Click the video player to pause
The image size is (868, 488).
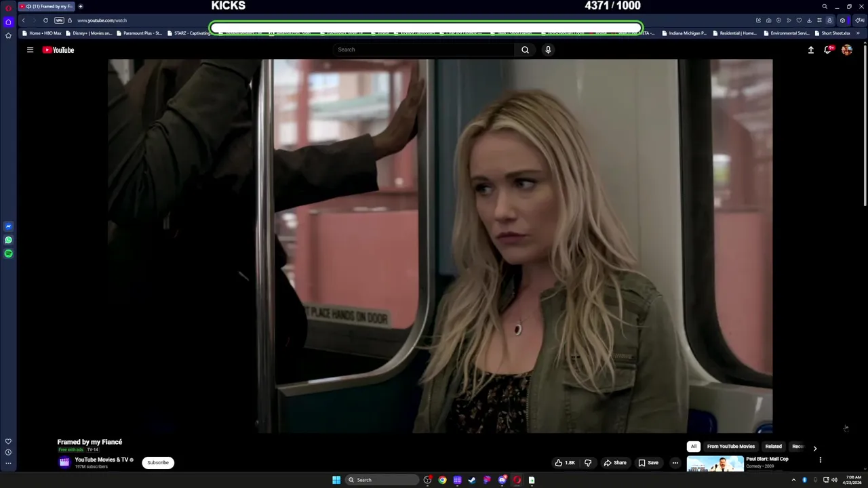click(440, 245)
